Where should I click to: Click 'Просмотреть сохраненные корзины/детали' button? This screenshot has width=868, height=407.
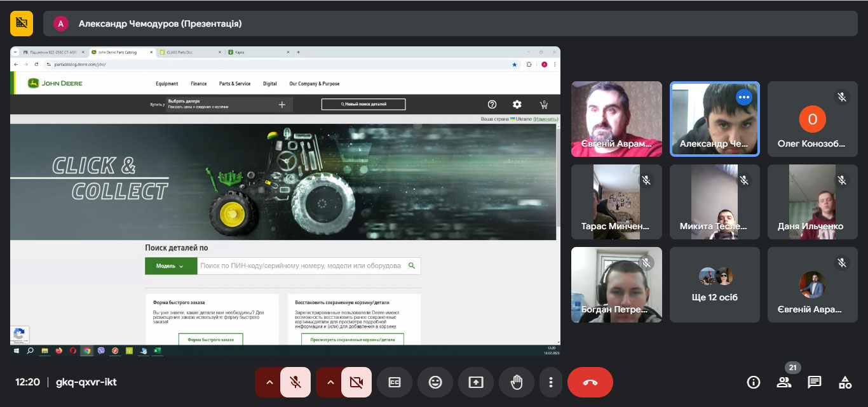coord(353,340)
